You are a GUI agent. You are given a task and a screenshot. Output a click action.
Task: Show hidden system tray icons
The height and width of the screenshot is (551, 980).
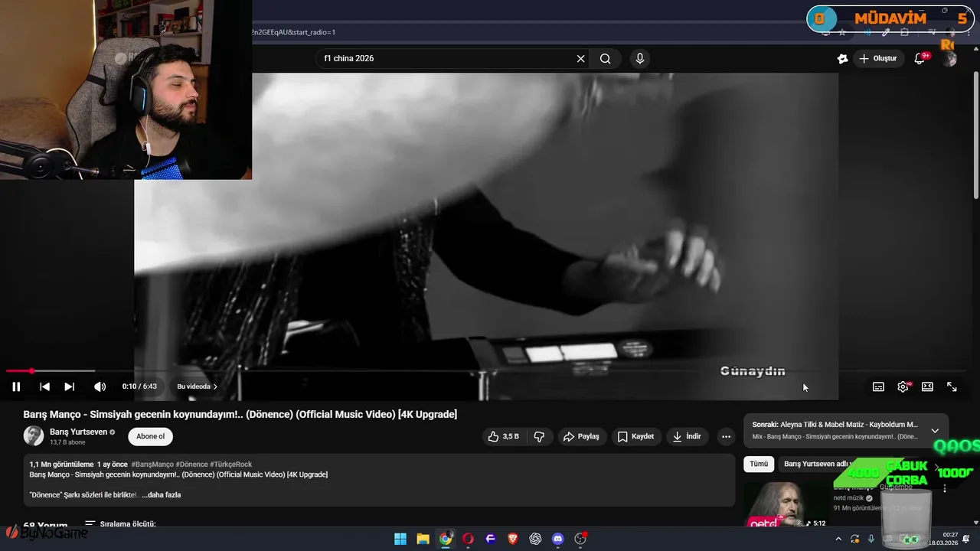tap(838, 539)
